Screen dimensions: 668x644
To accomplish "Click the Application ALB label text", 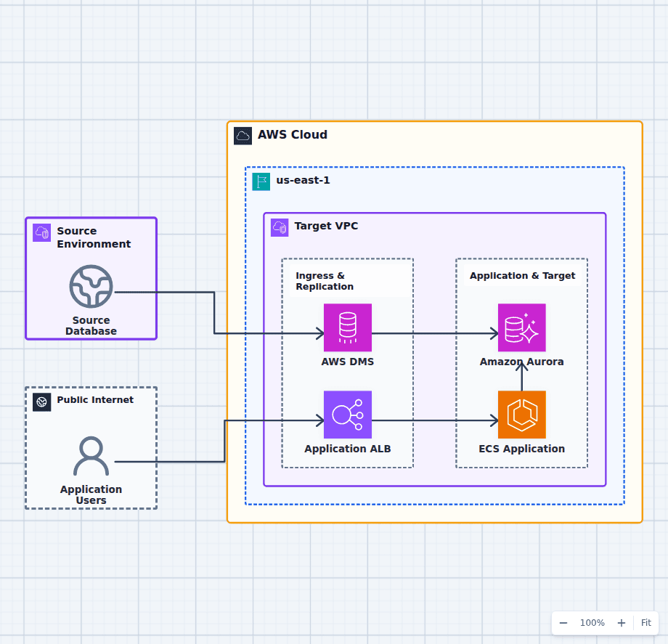I will [x=348, y=449].
